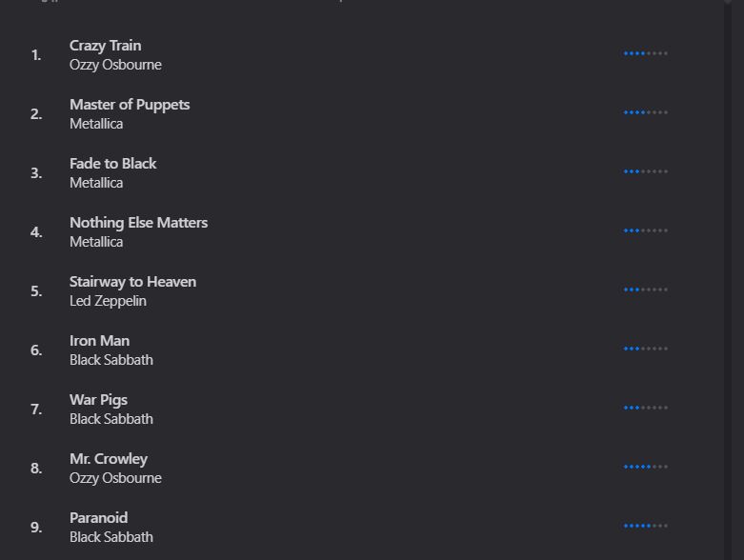Image resolution: width=744 pixels, height=560 pixels.
Task: Select Stairway to Heaven song
Action: click(x=132, y=282)
